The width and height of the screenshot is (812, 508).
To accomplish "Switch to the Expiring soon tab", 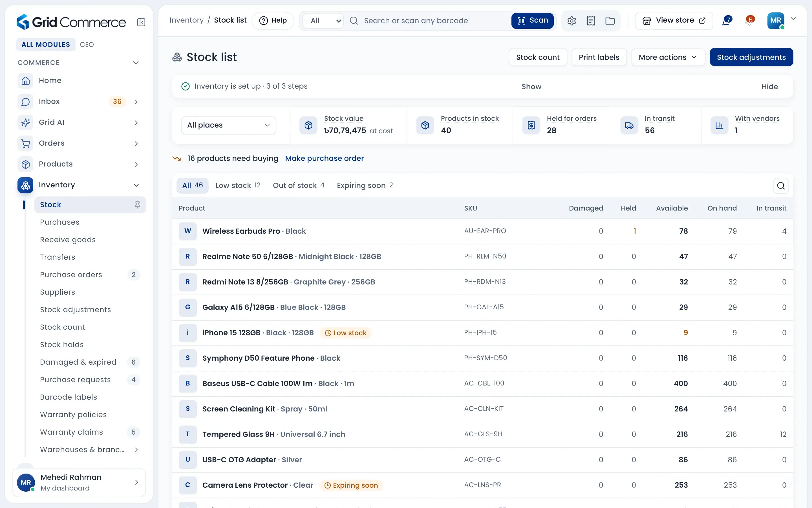I will click(x=365, y=185).
